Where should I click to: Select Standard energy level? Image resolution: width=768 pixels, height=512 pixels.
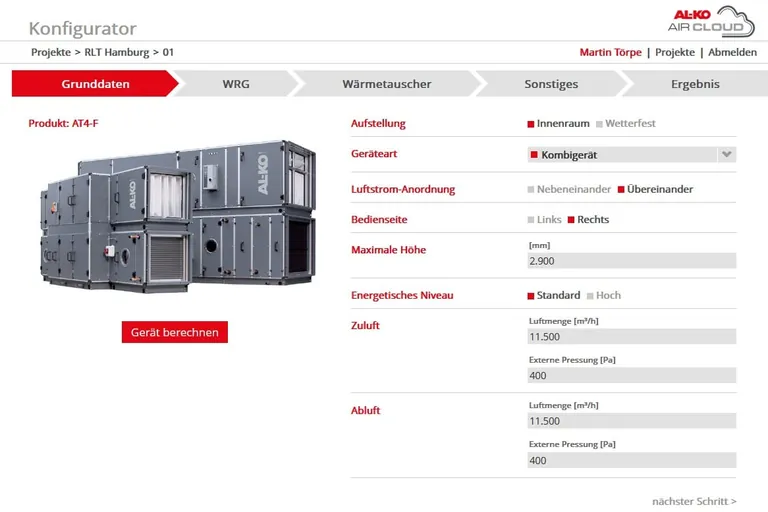coord(553,296)
